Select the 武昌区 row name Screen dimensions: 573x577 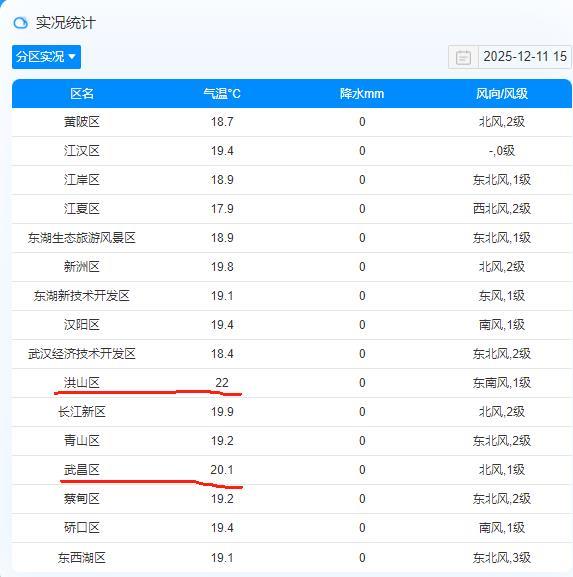82,470
